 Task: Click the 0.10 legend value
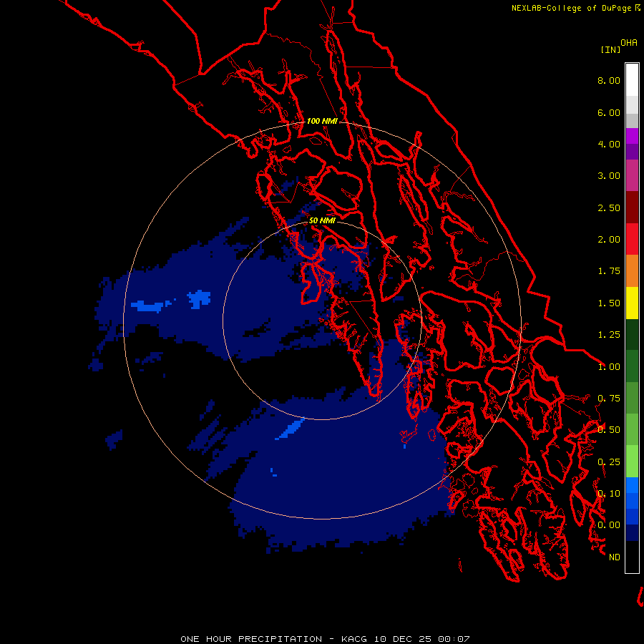609,493
